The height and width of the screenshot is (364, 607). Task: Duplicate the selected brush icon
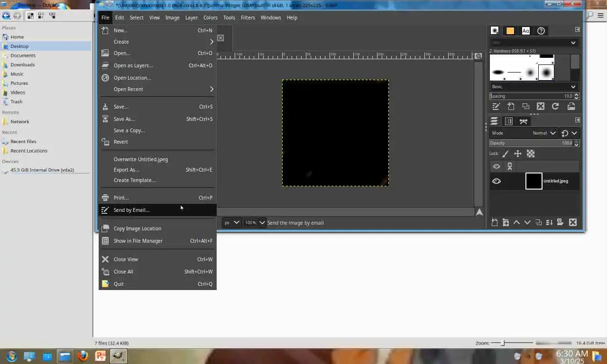point(525,106)
